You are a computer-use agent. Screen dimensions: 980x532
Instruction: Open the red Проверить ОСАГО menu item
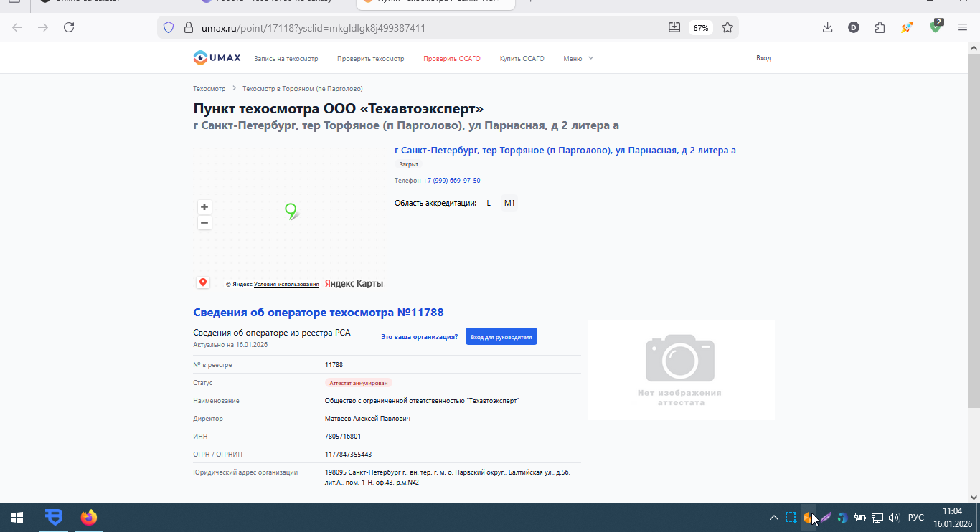[x=452, y=59]
